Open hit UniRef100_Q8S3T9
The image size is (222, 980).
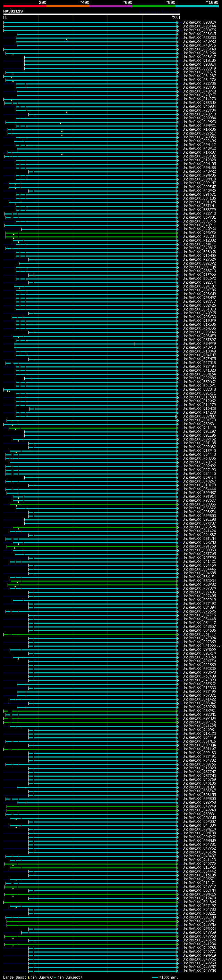point(199,68)
